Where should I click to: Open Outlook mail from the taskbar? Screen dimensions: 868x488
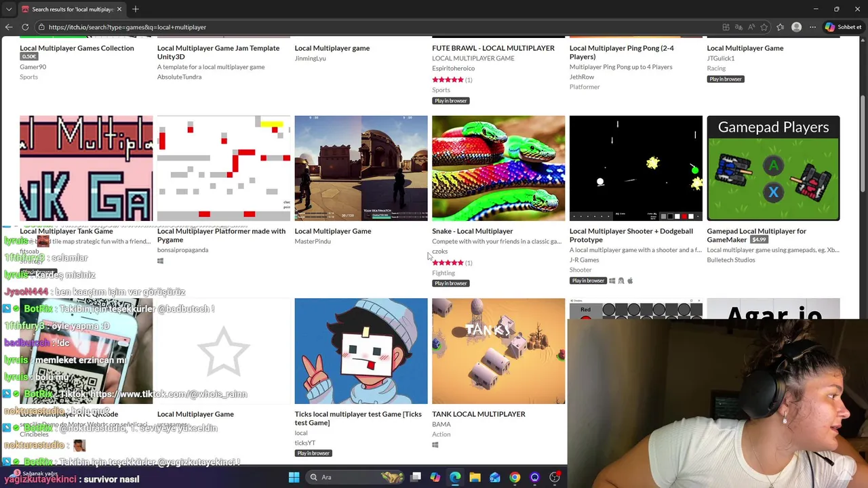click(x=495, y=477)
